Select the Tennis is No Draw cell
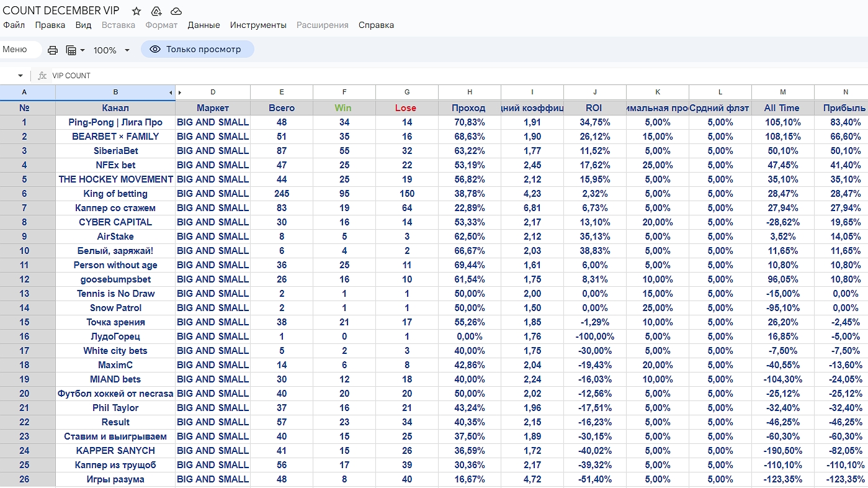The image size is (868, 488). point(115,294)
